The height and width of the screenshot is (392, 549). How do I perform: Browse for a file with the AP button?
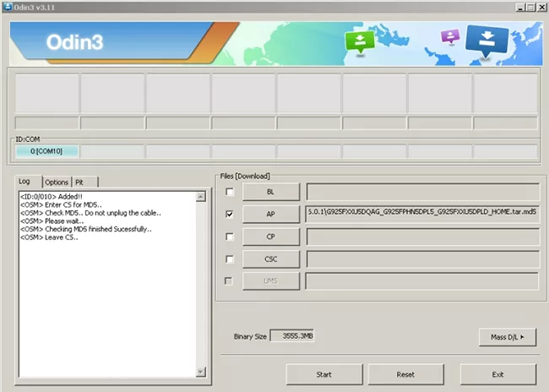[x=270, y=215]
